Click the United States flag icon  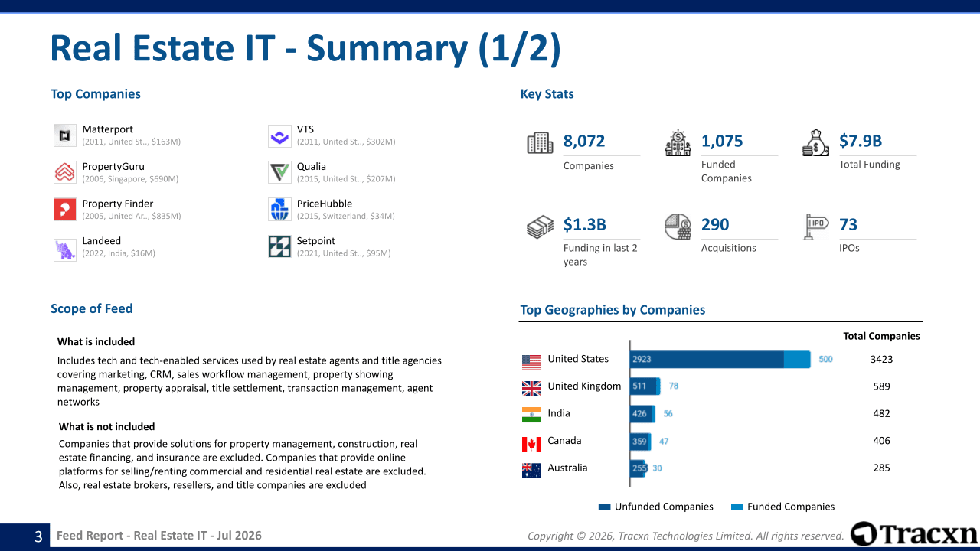(x=531, y=362)
